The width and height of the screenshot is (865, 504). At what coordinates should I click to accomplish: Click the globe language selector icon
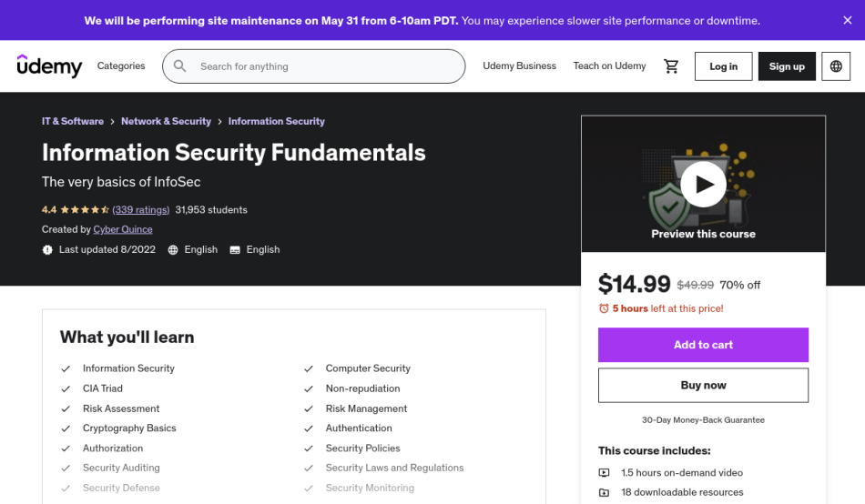836,66
